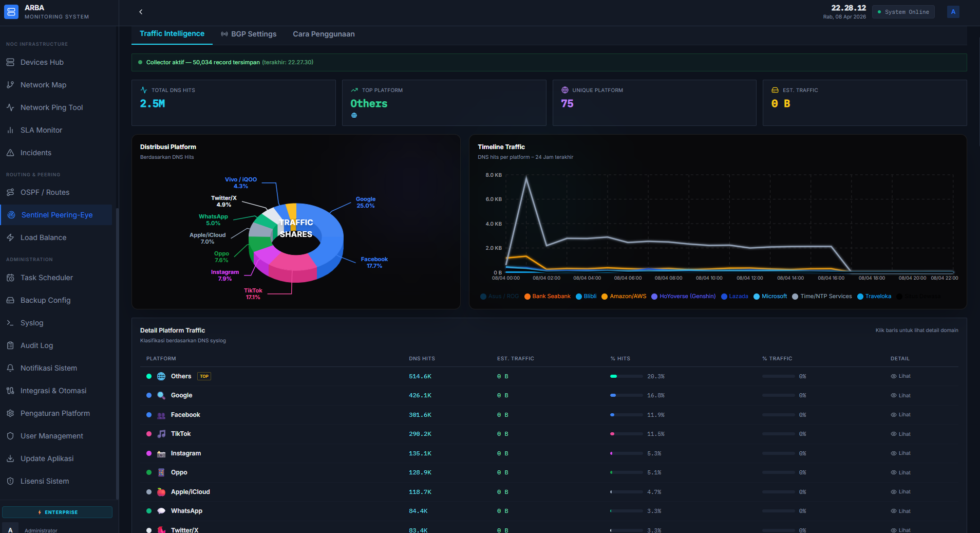Switch to the BGP Settings tab
The width and height of the screenshot is (980, 533).
249,34
